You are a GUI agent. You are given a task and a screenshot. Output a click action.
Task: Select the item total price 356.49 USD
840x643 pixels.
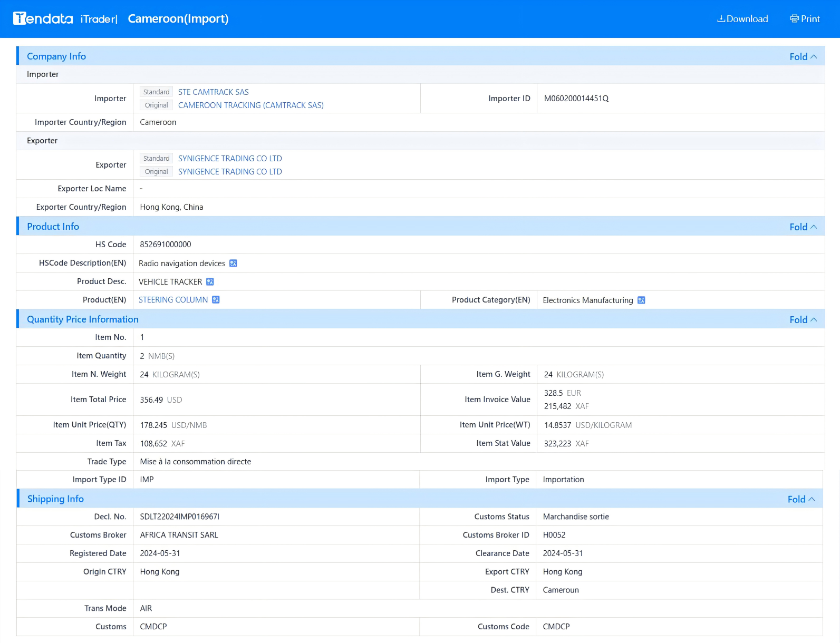tap(161, 400)
